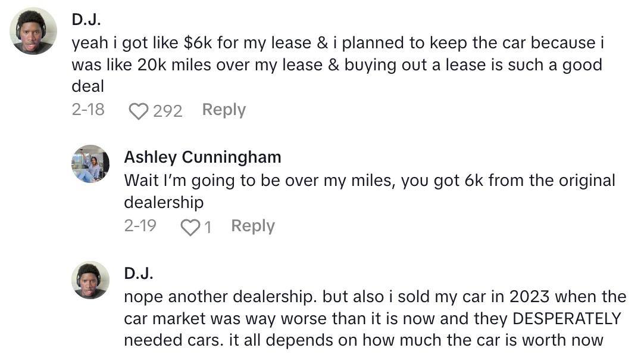Click the first line of Ashley's comment text
Screen dimensions: 644x354
click(369, 180)
